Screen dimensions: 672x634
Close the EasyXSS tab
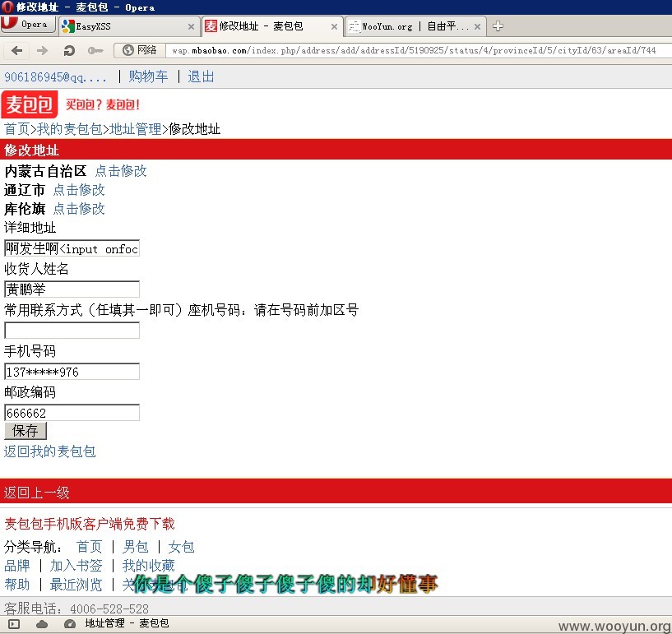pyautogui.click(x=191, y=27)
